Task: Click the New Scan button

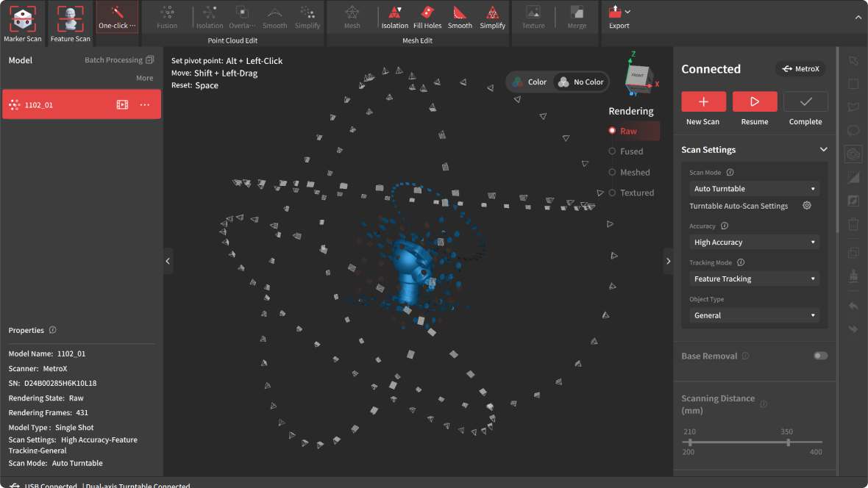Action: point(703,101)
